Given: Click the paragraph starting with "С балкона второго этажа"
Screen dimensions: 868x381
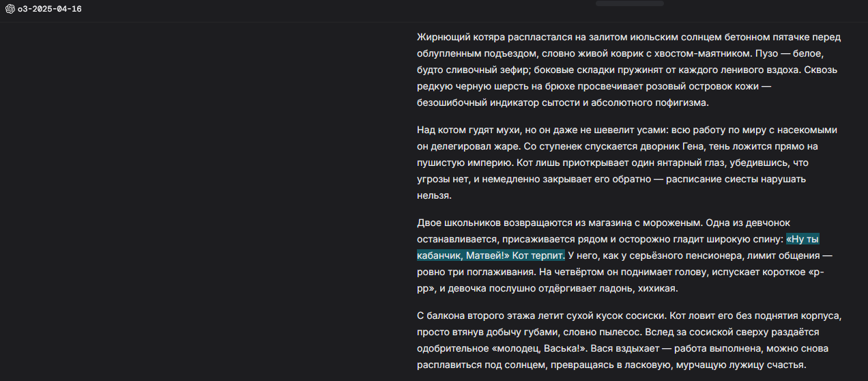Looking at the screenshot, I should pos(629,340).
